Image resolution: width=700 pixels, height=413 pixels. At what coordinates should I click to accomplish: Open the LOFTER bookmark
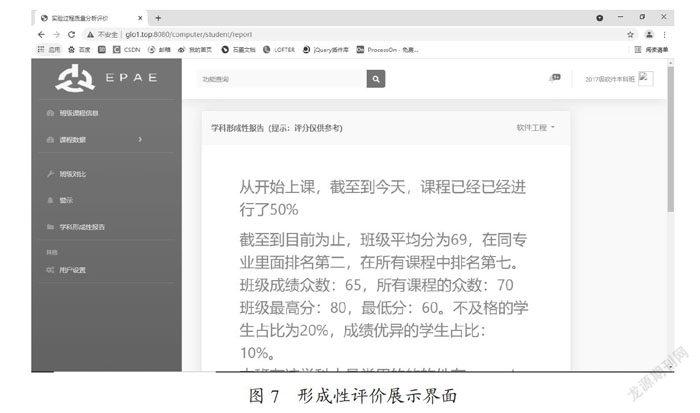(279, 50)
